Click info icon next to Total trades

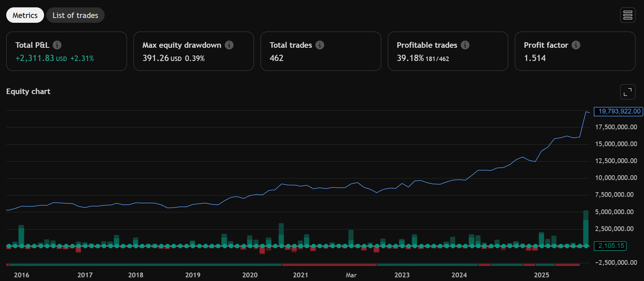(x=320, y=45)
